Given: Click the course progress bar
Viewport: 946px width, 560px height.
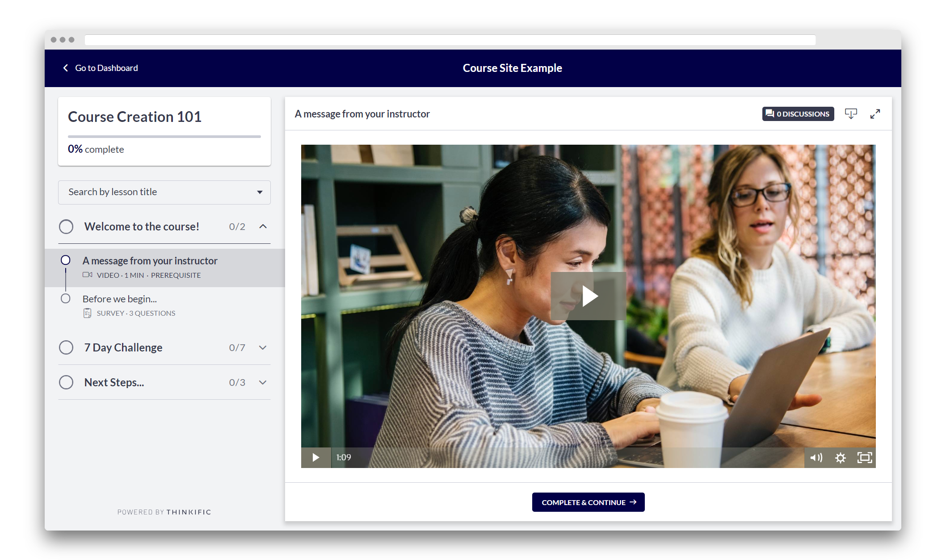Looking at the screenshot, I should pos(164,135).
